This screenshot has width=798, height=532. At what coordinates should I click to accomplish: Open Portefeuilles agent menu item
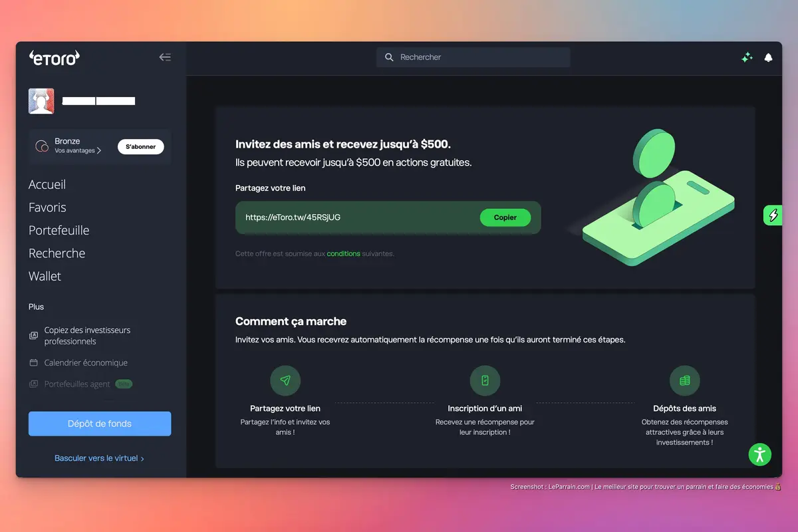77,384
